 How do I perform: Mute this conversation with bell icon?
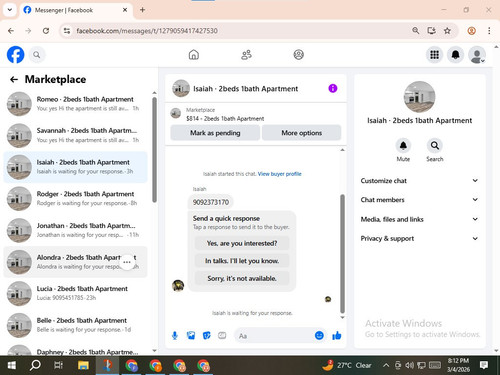coord(403,146)
